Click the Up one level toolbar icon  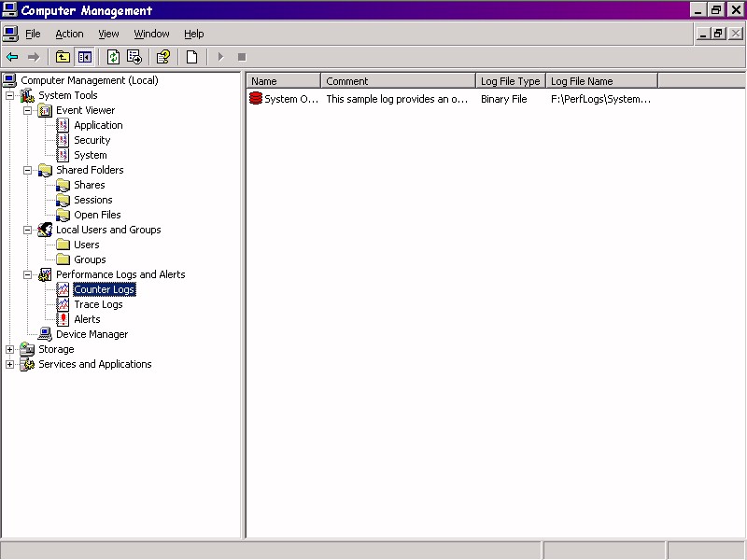(63, 57)
